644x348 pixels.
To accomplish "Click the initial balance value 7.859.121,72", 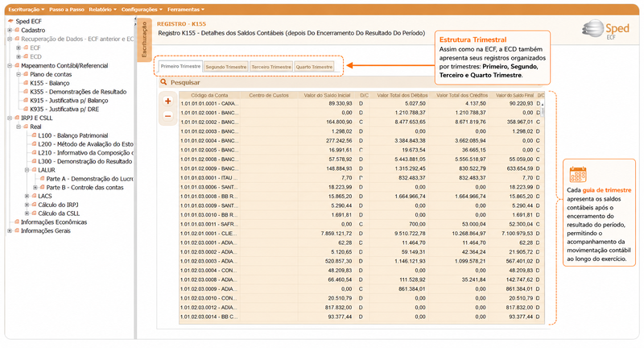I will point(336,234).
